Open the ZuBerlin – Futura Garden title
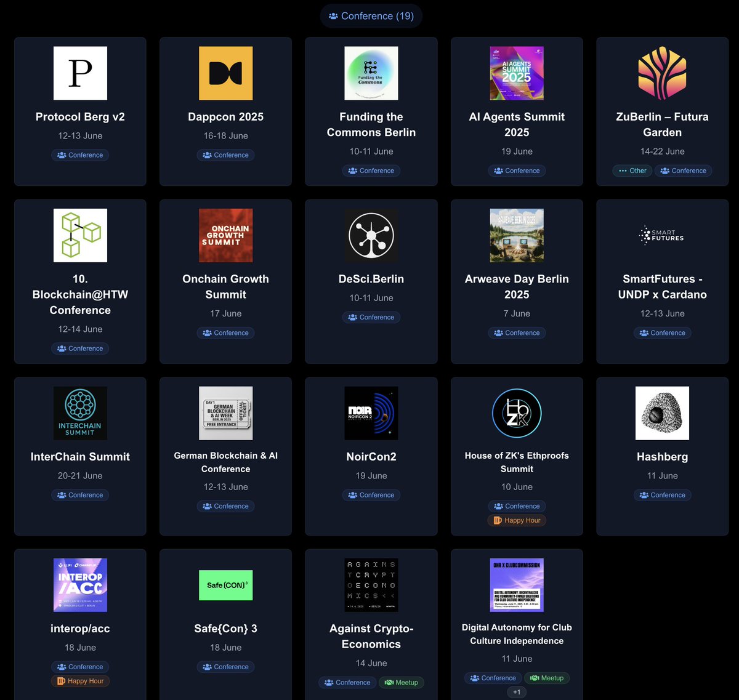The image size is (739, 700). (662, 124)
